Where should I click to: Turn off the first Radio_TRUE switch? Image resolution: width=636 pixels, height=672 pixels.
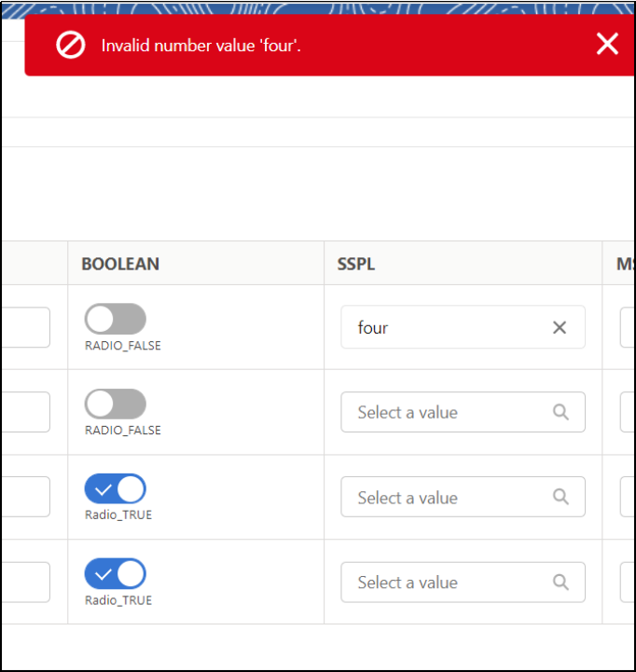click(116, 488)
